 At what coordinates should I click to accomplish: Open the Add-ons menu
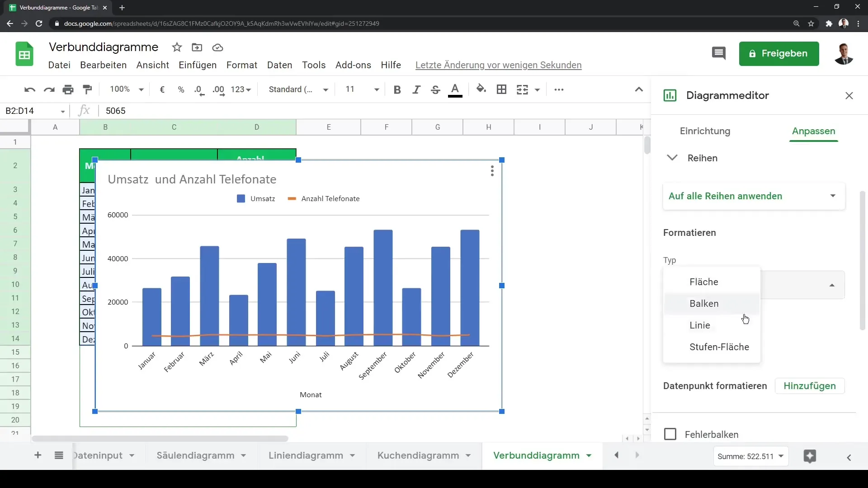353,65
